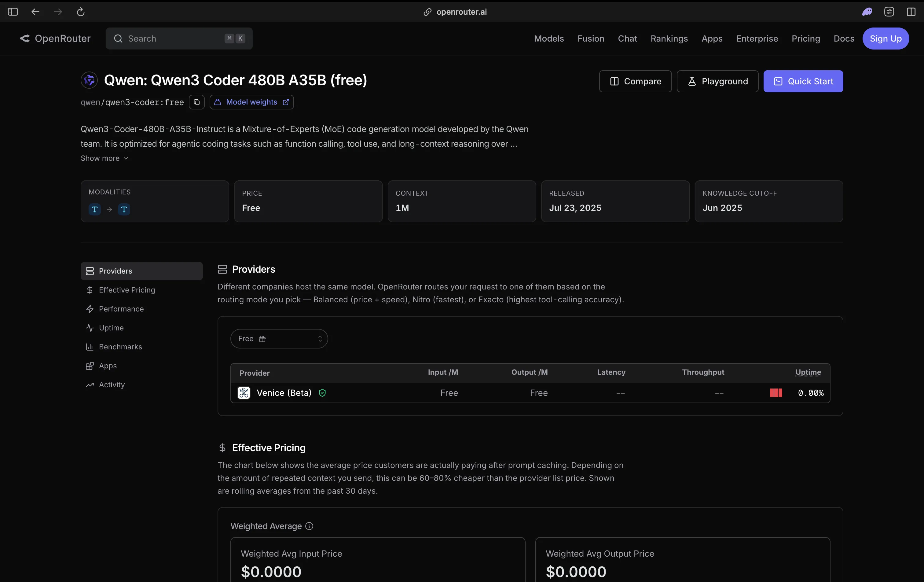The width and height of the screenshot is (924, 582).
Task: Click the Released date Jul 23, 2025
Action: pos(575,208)
